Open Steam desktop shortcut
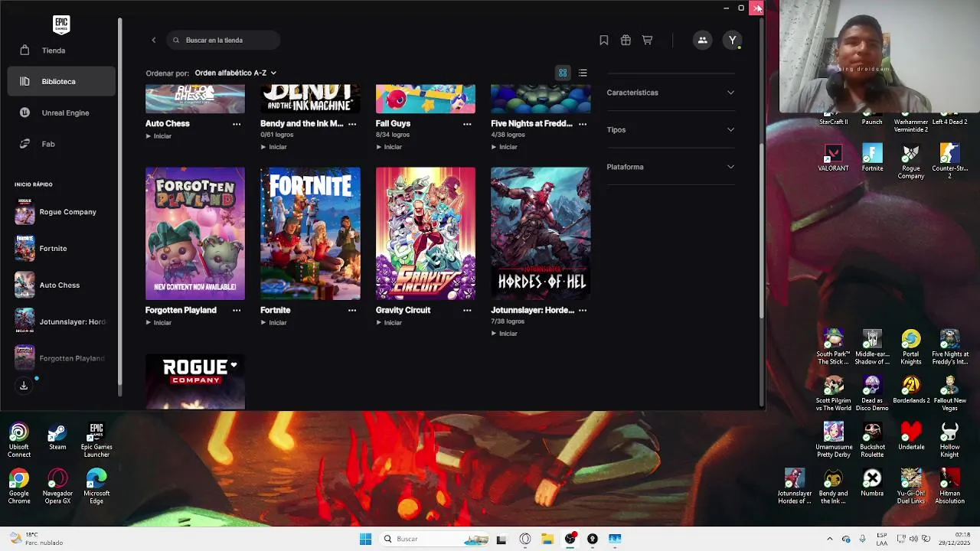The image size is (980, 551). click(x=57, y=437)
